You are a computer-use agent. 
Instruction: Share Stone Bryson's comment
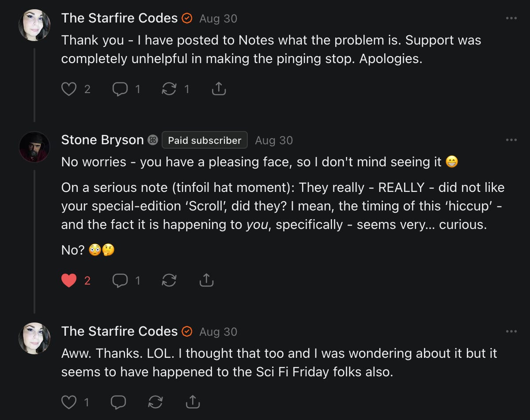206,281
